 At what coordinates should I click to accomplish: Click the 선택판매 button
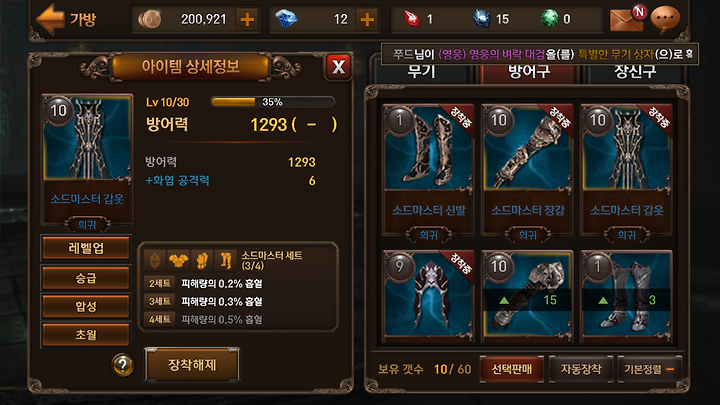[512, 369]
